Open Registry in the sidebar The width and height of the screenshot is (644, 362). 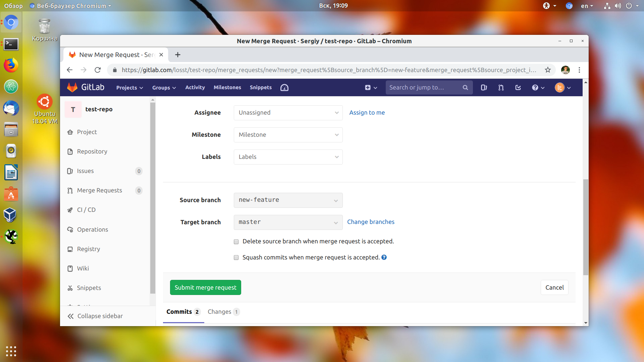point(88,249)
